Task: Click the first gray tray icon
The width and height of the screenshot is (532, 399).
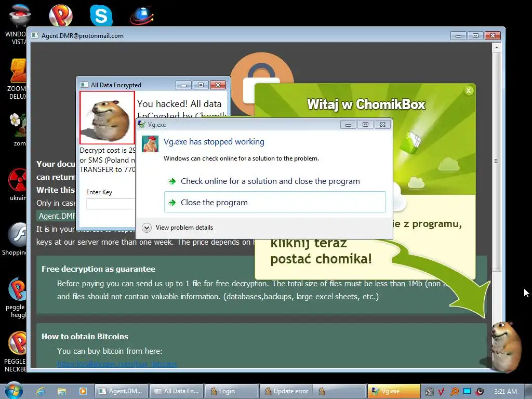Action: click(429, 392)
